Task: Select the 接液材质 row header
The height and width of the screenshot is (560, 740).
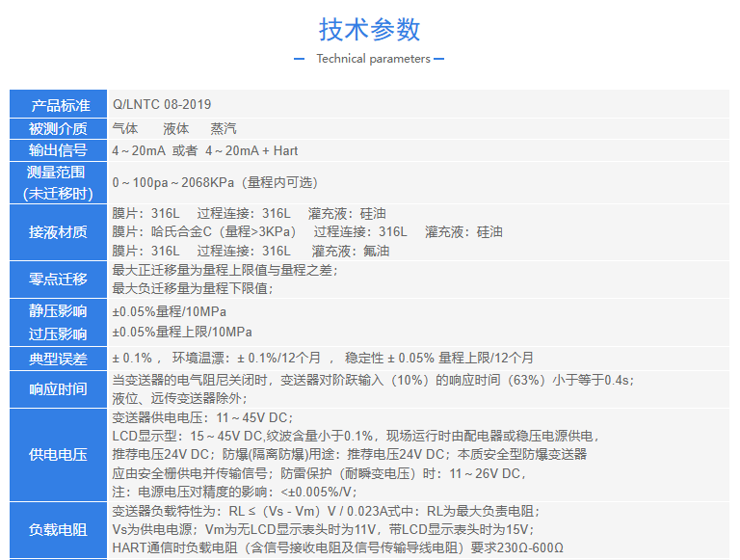Action: coord(59,231)
